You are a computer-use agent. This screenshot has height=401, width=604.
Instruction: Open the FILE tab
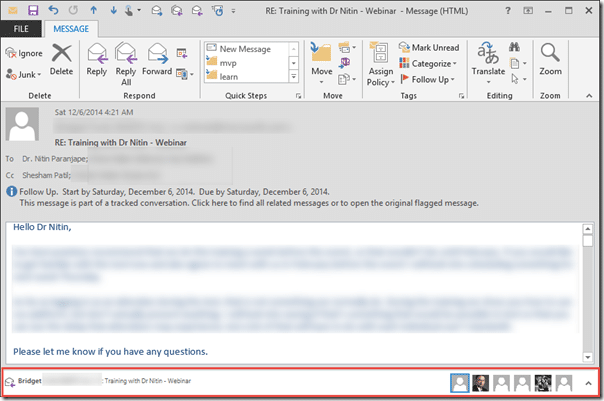(20, 29)
